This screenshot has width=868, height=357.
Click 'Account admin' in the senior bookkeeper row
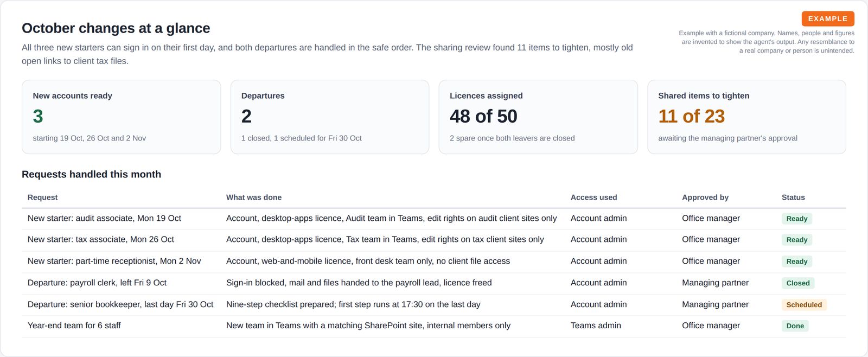tap(599, 304)
